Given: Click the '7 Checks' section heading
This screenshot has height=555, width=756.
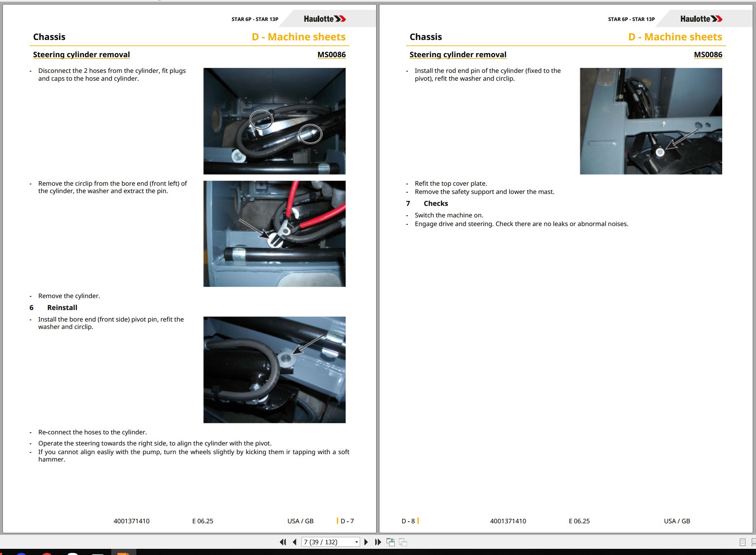Looking at the screenshot, I should pos(427,203).
